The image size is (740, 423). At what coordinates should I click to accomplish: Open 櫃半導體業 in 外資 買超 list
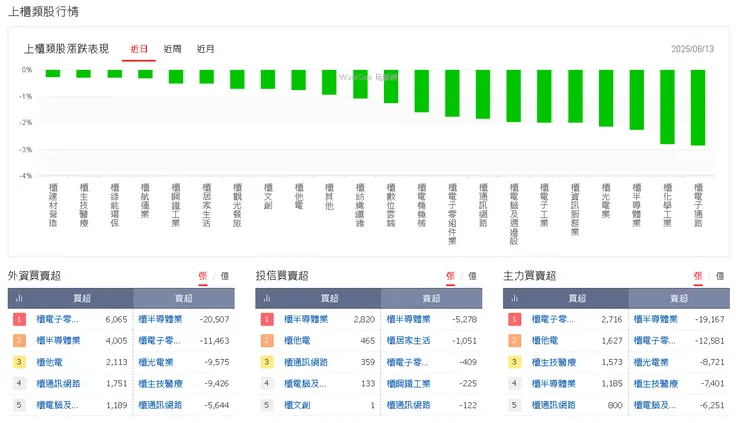(x=59, y=341)
